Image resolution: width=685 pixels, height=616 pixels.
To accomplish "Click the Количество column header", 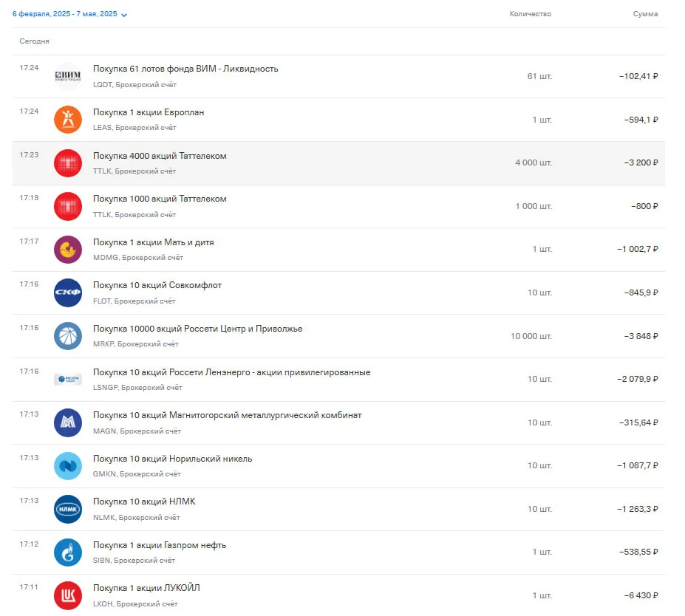I will coord(531,14).
